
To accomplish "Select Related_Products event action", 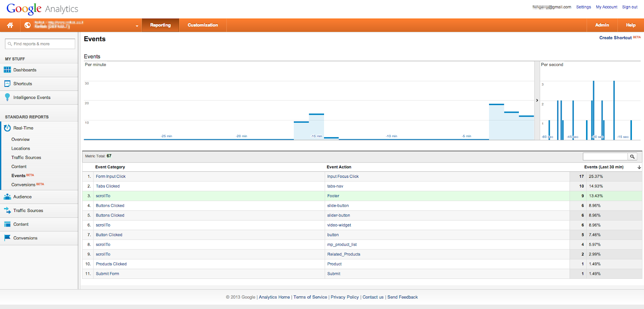I will coord(344,254).
